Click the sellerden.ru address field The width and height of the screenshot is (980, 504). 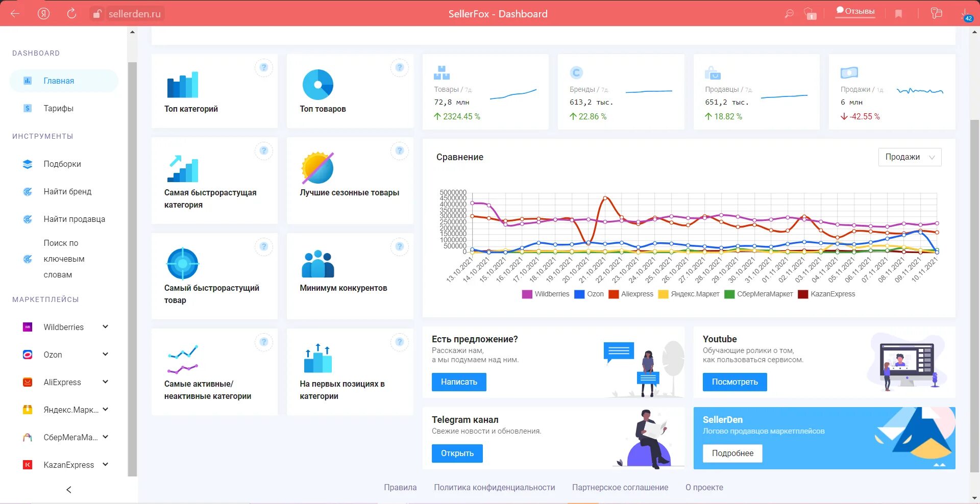point(134,14)
